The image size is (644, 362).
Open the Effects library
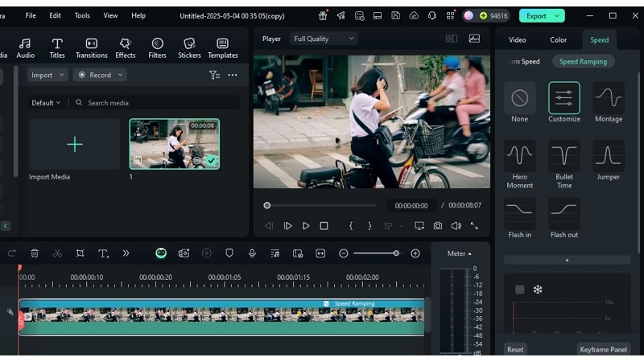(125, 48)
